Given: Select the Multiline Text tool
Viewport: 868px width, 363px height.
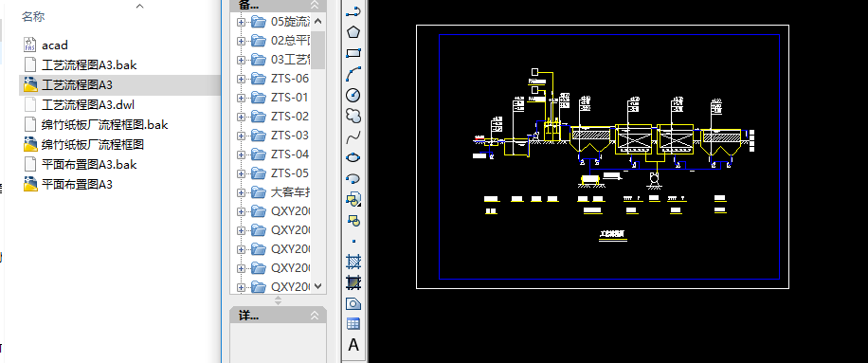Looking at the screenshot, I should point(353,345).
